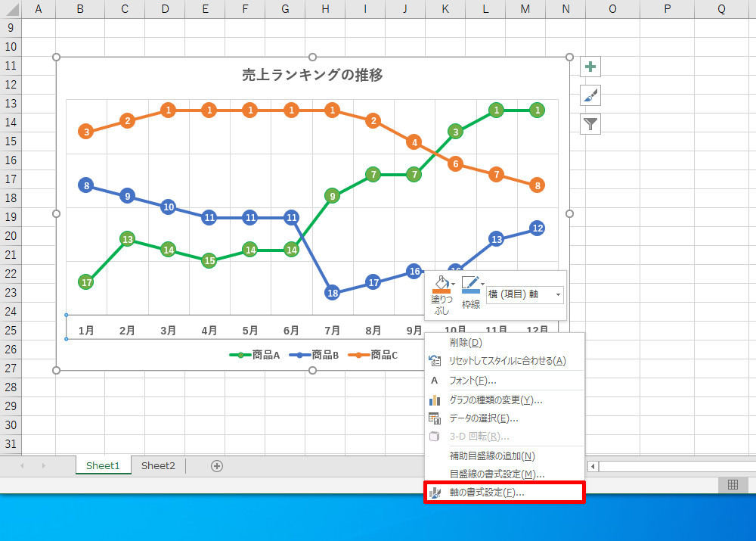Choose グラフの種類の変更(Y)... menu item

point(504,400)
